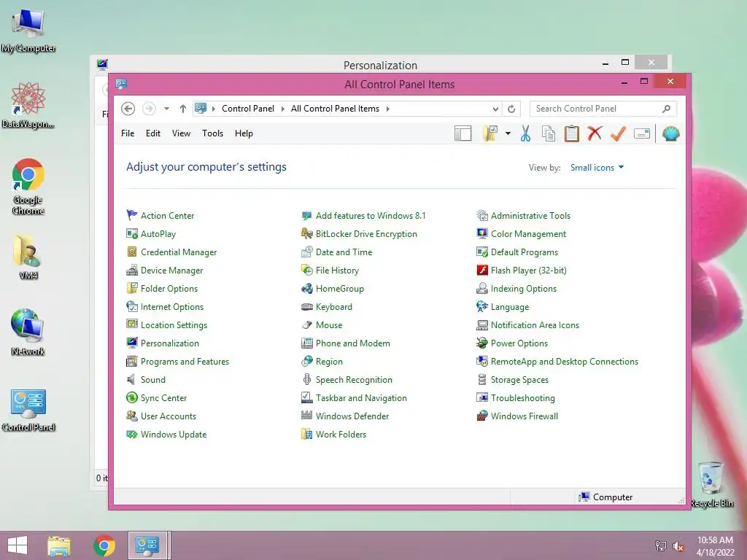Open Credential Manager
Image resolution: width=747 pixels, height=560 pixels.
[x=172, y=252]
